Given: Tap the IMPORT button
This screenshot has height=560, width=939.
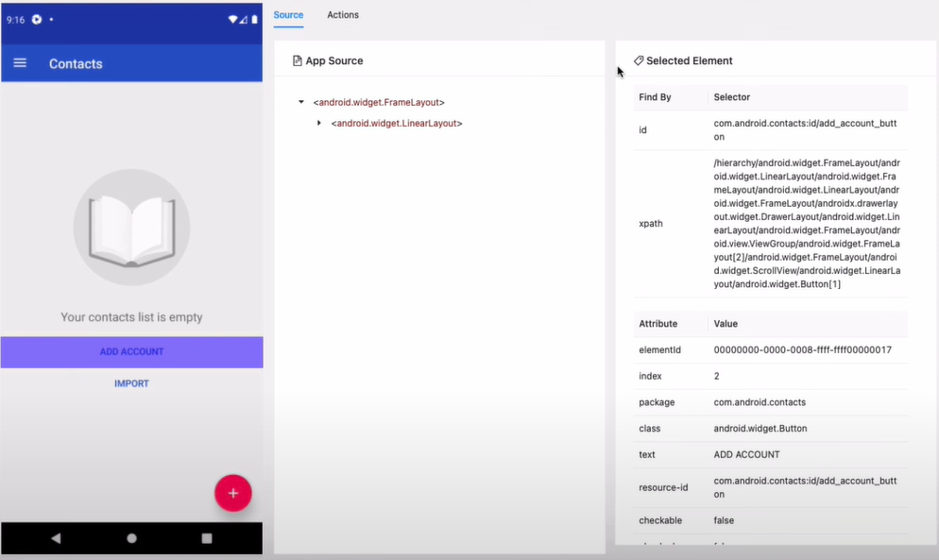Looking at the screenshot, I should coord(131,383).
